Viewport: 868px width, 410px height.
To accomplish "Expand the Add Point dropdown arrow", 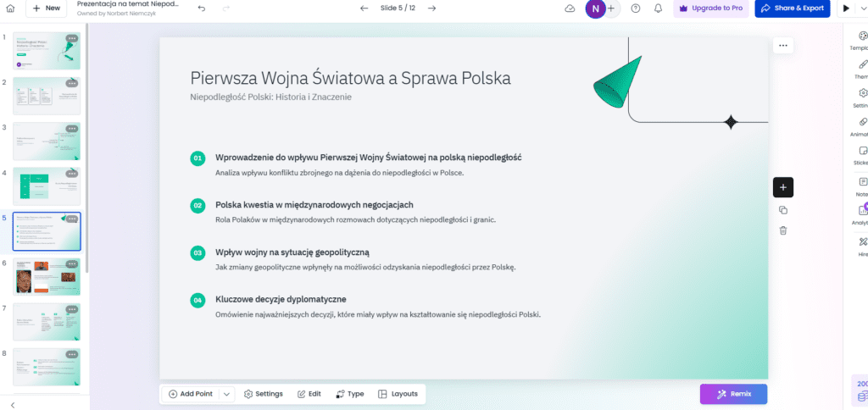I will point(226,394).
